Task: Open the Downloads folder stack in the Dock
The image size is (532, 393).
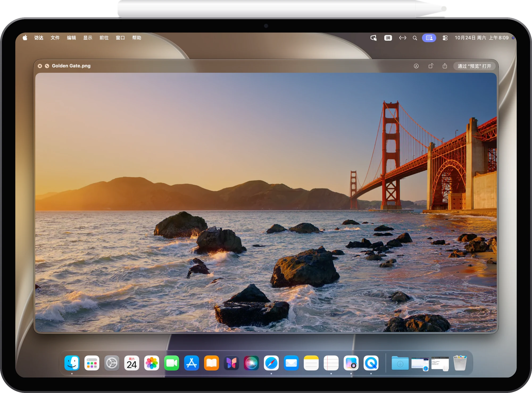Action: (x=400, y=363)
